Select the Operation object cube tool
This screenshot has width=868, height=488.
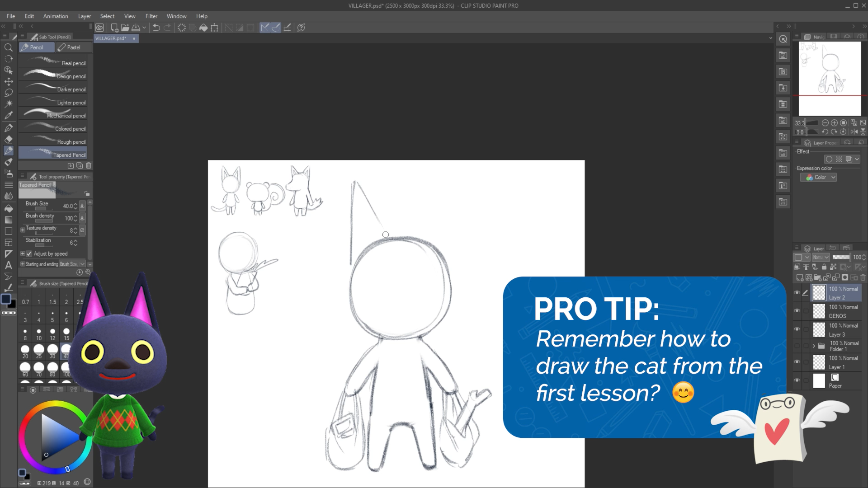pos(8,70)
